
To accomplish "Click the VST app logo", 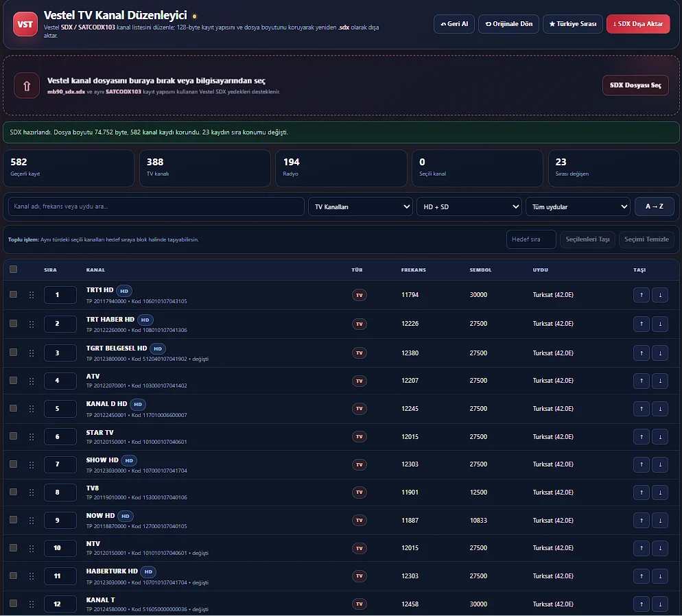I will (25, 24).
